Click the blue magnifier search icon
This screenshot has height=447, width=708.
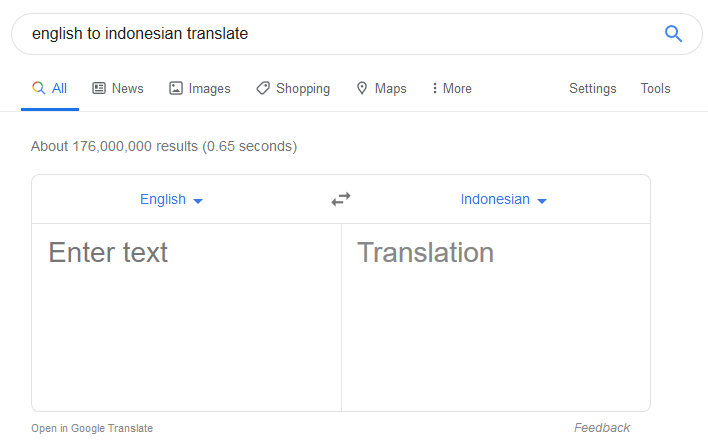click(673, 34)
